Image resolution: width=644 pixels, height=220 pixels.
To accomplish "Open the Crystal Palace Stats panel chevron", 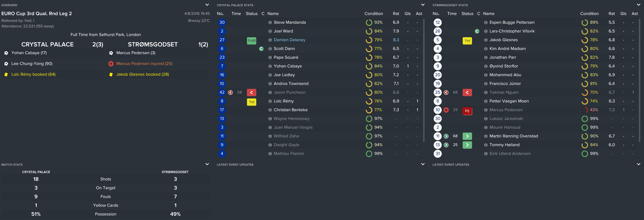I will [x=423, y=5].
